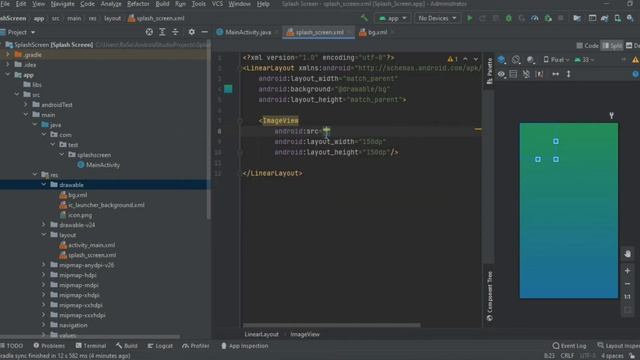Open the Profile app gauge icon
Screen dimensions: 640x360
[x=535, y=18]
